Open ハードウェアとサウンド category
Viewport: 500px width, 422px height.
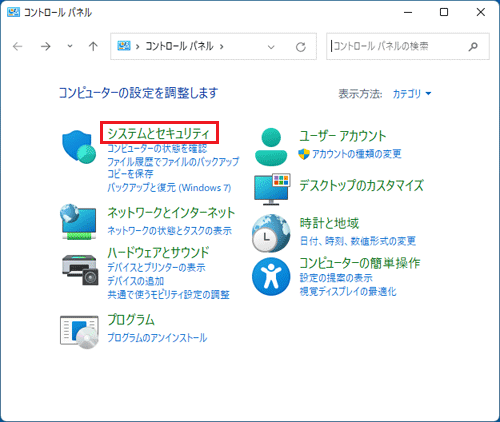click(158, 252)
